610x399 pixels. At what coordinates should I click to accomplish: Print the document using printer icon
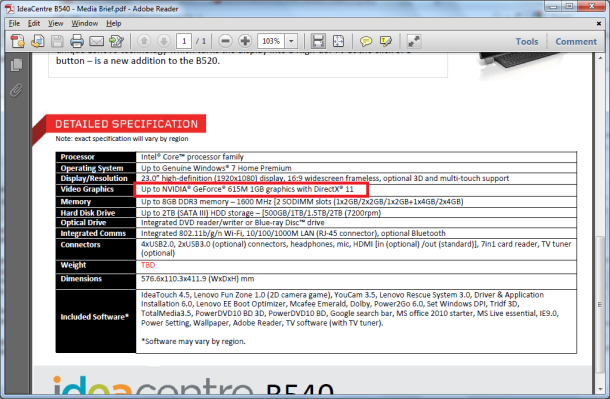click(x=77, y=41)
